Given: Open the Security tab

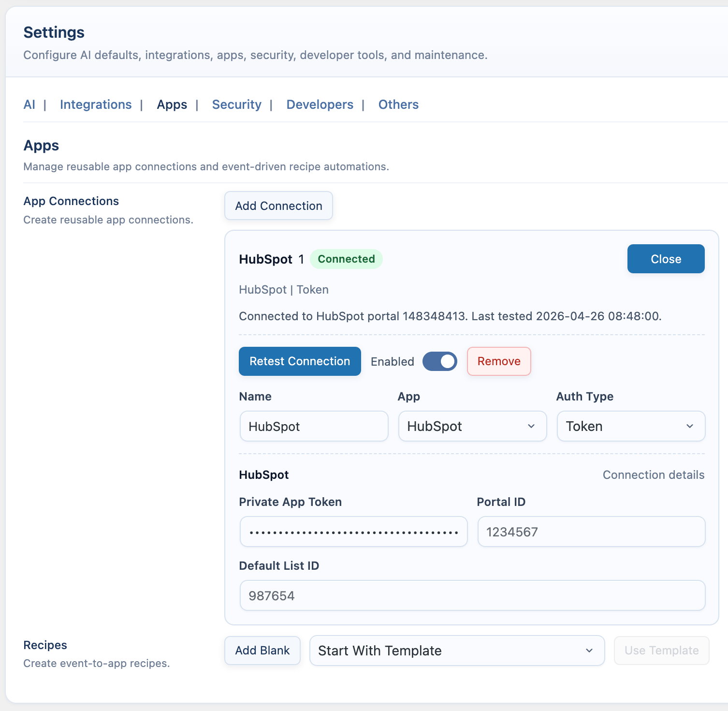Looking at the screenshot, I should click(x=237, y=104).
